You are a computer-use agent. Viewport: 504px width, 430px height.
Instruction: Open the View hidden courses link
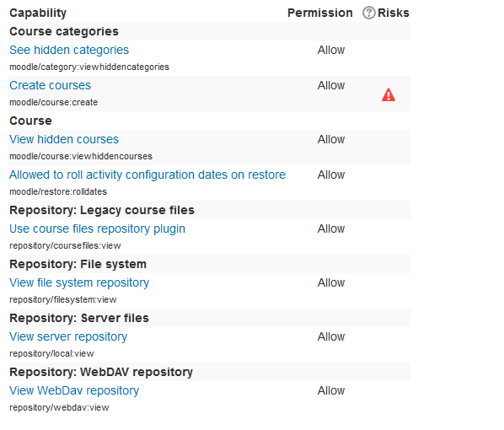tap(64, 140)
